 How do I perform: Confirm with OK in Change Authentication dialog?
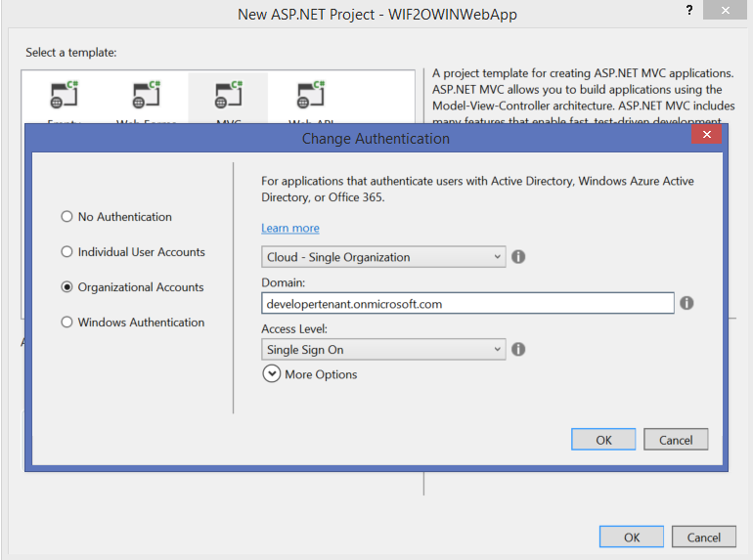(x=603, y=440)
